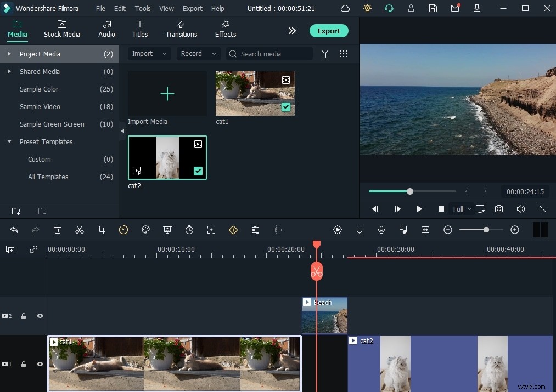The width and height of the screenshot is (556, 392).
Task: Switch to the Stock Media tab
Action: [61, 29]
